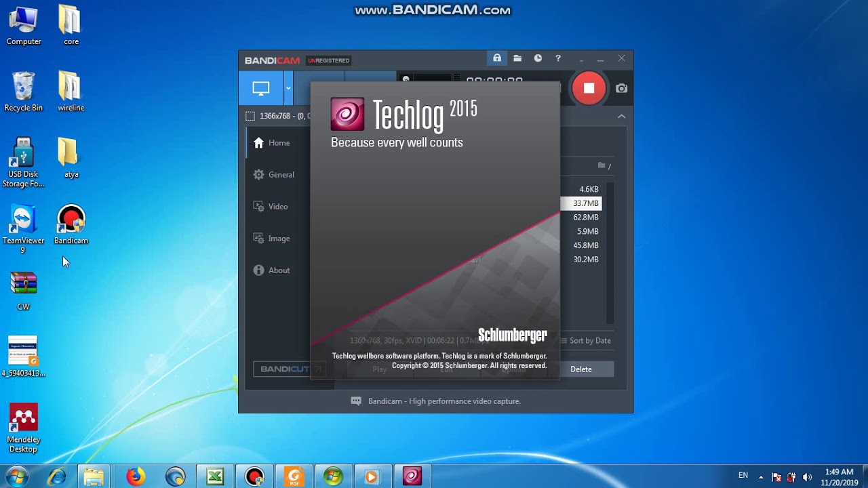The height and width of the screenshot is (488, 868).
Task: Click the EN language indicator
Action: pyautogui.click(x=743, y=475)
